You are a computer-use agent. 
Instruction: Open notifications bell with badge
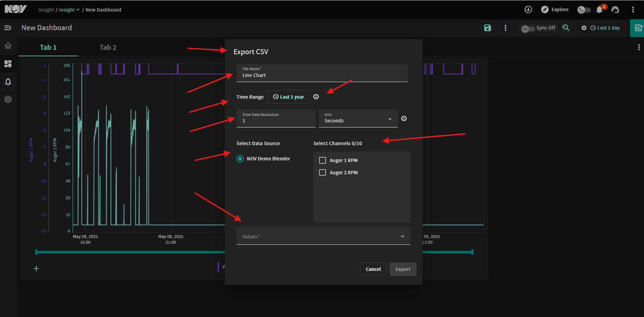point(600,9)
